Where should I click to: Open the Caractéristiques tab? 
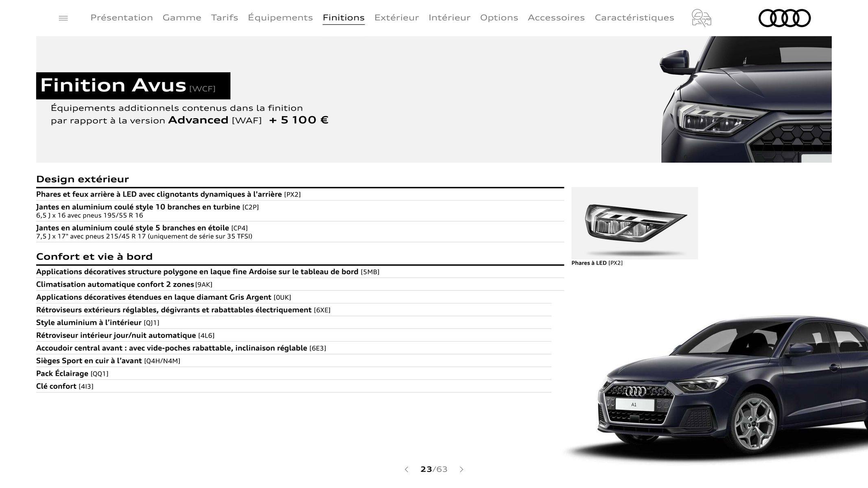[634, 17]
